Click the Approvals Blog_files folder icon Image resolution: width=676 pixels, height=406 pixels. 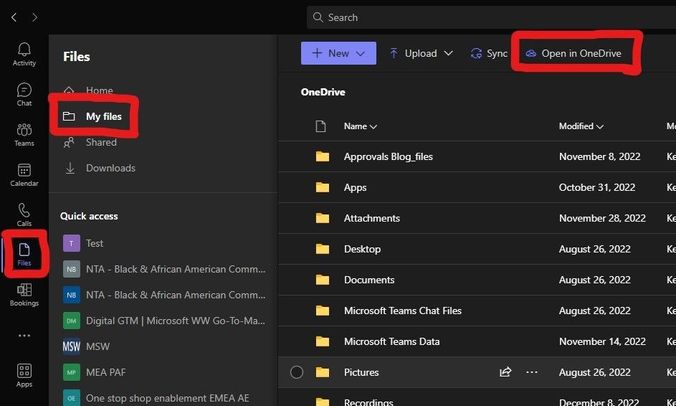(x=322, y=156)
